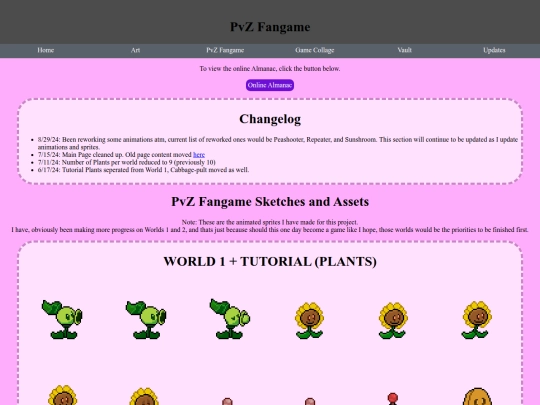Click the first Peashooter sprite
This screenshot has width=540, height=405.
pyautogui.click(x=62, y=319)
